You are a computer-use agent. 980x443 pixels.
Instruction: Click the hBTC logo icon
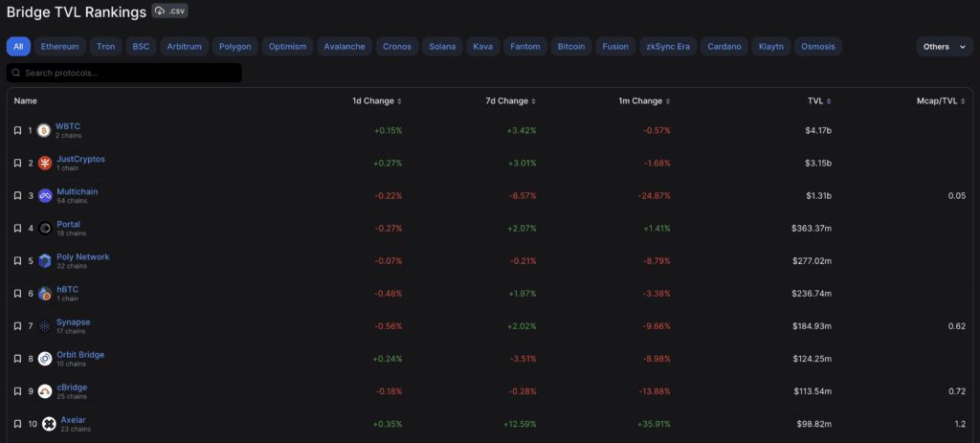point(44,293)
